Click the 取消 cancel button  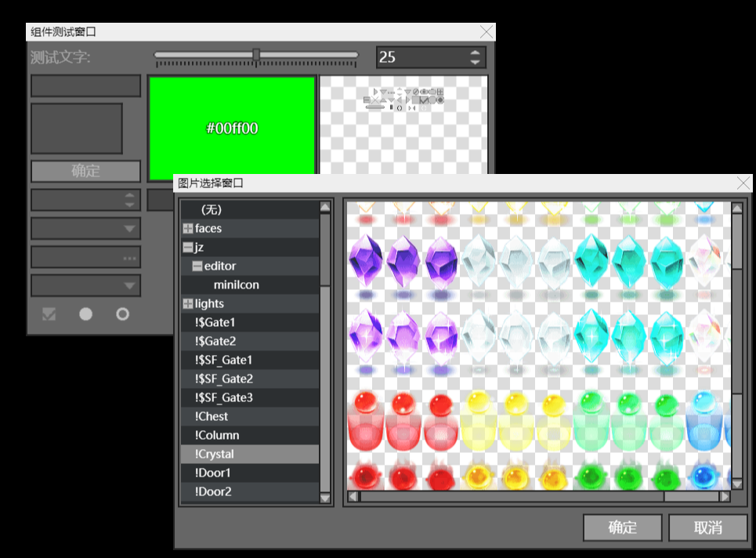pyautogui.click(x=707, y=527)
